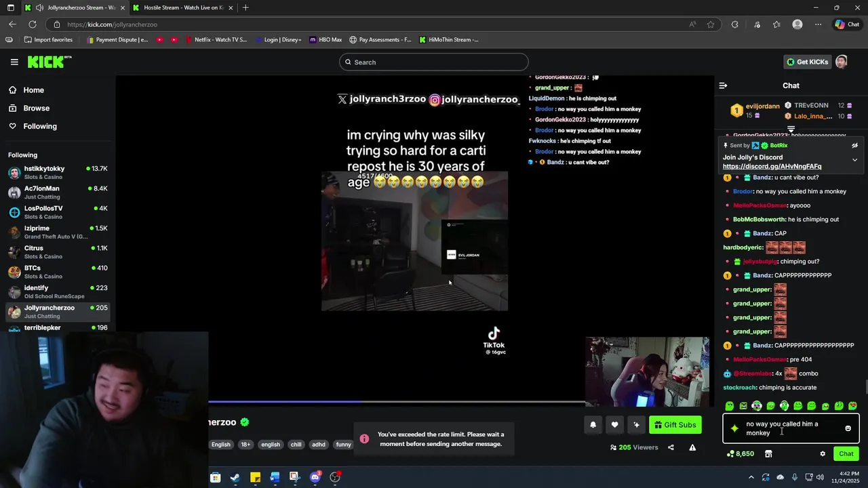This screenshot has width=868, height=488.
Task: Click the chat message input box
Action: click(x=791, y=428)
